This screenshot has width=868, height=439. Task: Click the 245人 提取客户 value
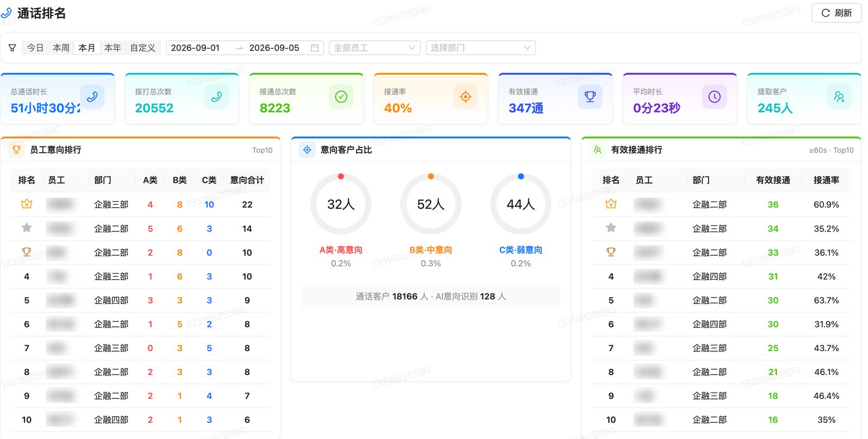(x=775, y=108)
